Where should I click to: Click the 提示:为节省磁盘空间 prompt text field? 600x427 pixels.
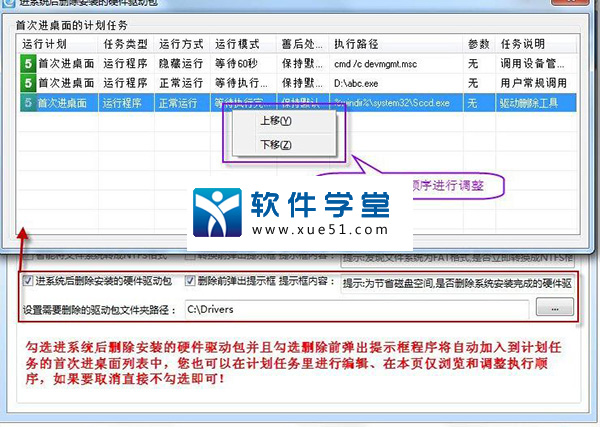[x=457, y=284]
